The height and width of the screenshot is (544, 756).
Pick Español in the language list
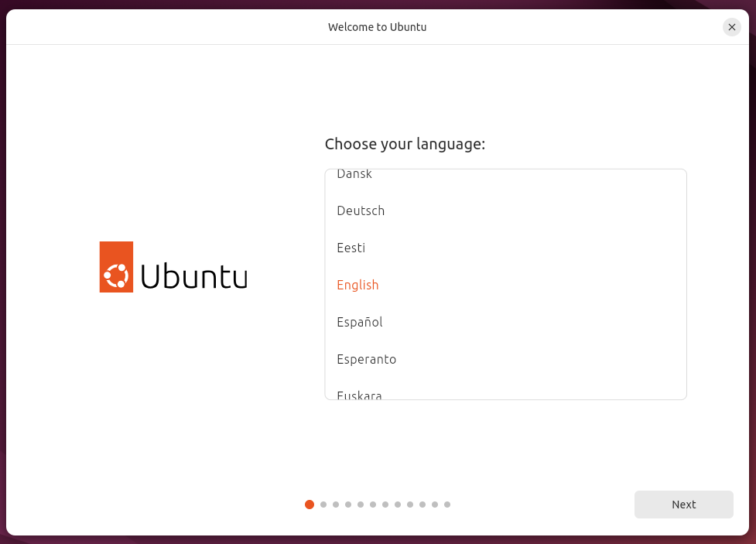point(506,322)
